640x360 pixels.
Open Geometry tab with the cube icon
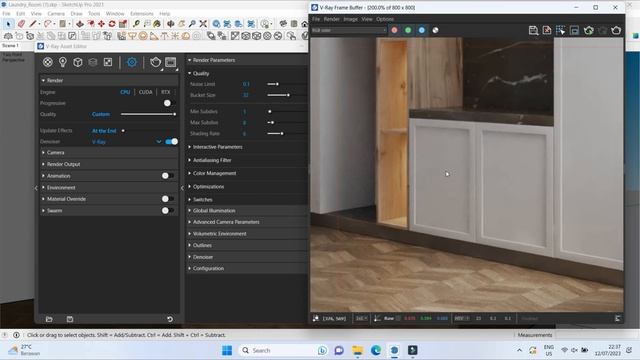(x=78, y=62)
